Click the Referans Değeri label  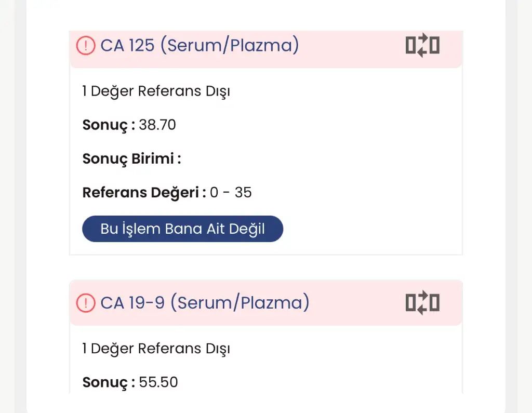click(140, 193)
